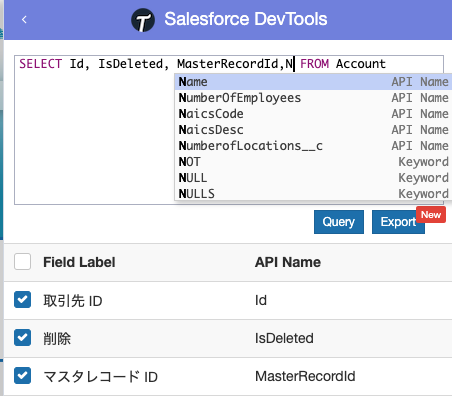Uncheck the 削除 field checkbox
This screenshot has height=396, width=452.
(x=22, y=338)
